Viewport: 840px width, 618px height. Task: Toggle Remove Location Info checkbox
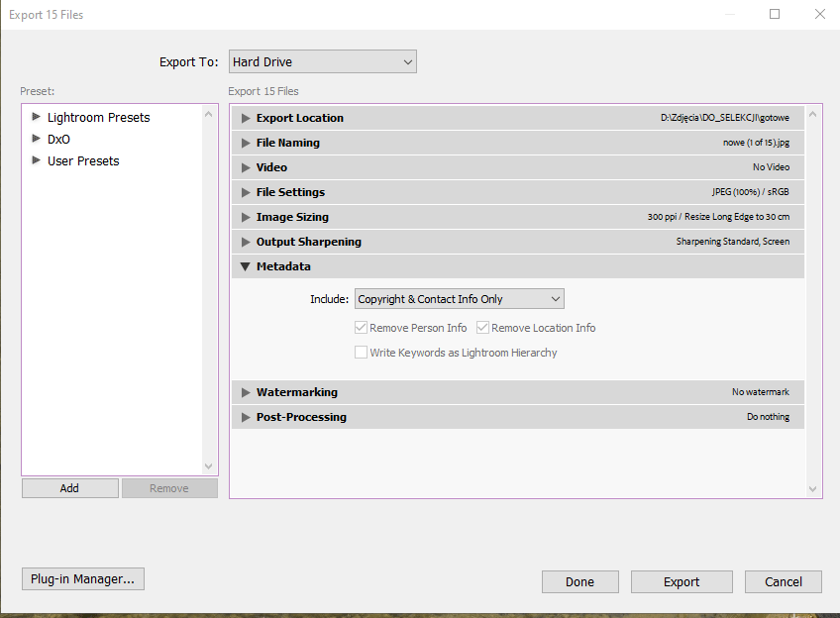click(483, 328)
